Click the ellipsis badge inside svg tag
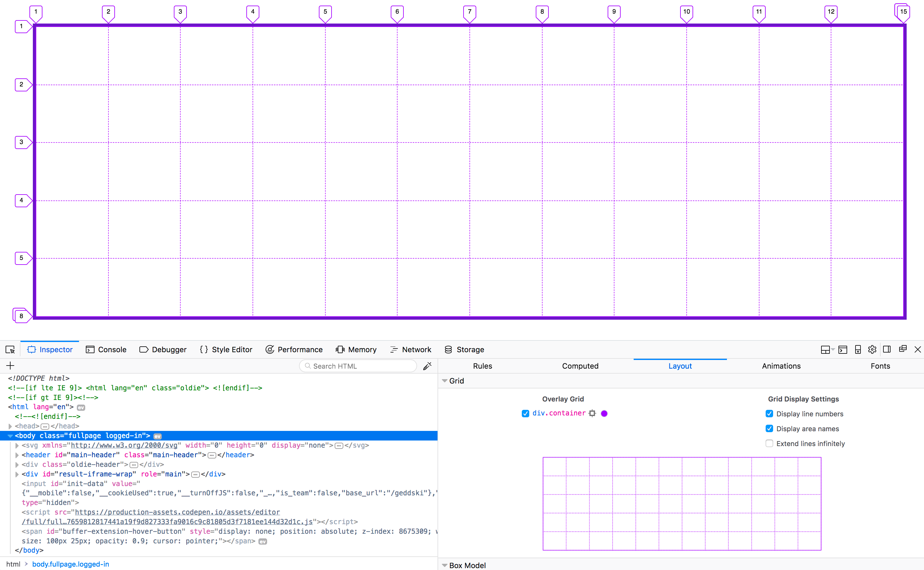The height and width of the screenshot is (570, 924). [339, 445]
